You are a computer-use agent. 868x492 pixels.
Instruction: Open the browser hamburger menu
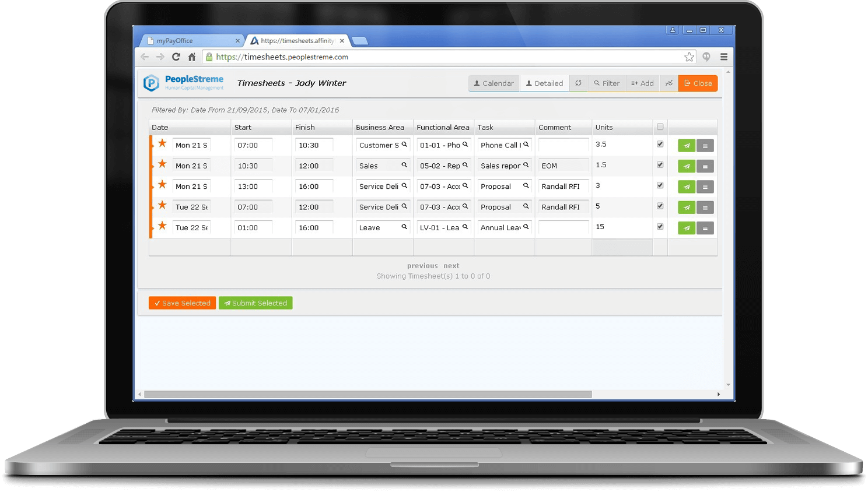coord(723,57)
